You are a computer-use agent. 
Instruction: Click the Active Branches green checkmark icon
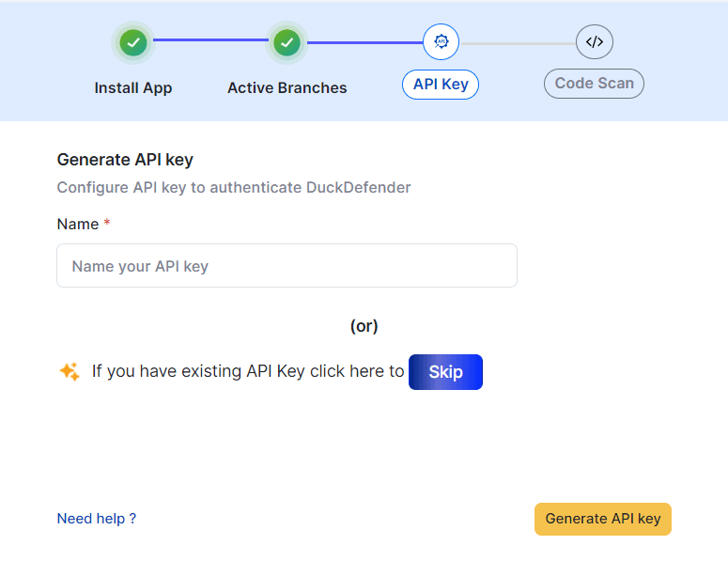[x=287, y=41]
